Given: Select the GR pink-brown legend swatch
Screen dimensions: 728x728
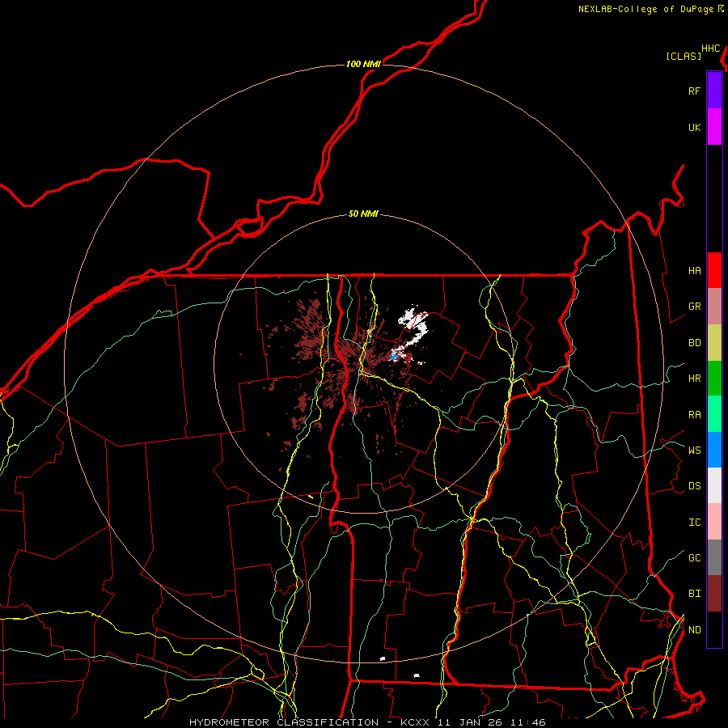Looking at the screenshot, I should [714, 307].
